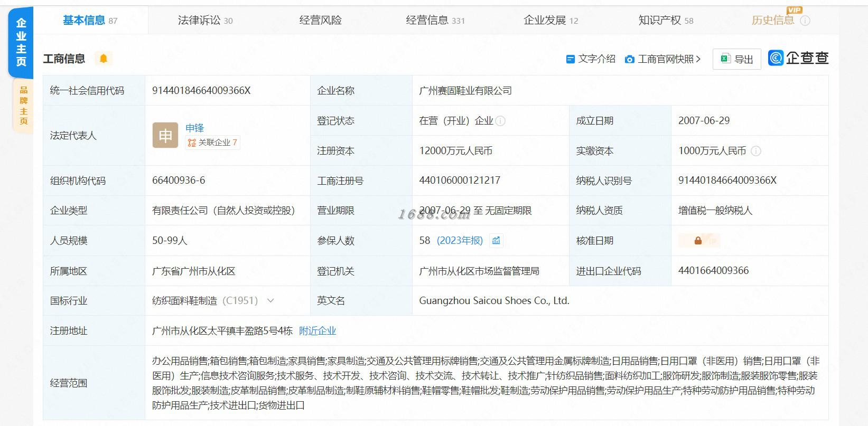Open the 经营风险 tab
Screen dimensions: 868x426
coord(321,20)
